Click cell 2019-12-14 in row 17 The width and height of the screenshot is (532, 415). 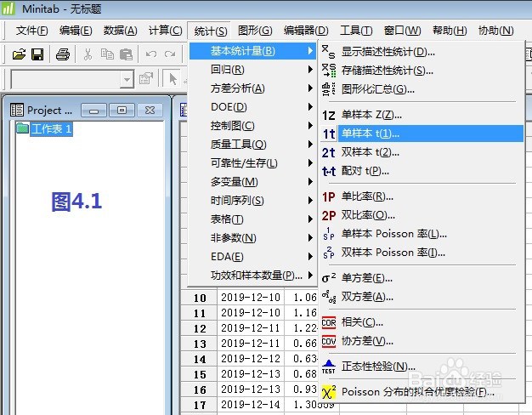[251, 405]
